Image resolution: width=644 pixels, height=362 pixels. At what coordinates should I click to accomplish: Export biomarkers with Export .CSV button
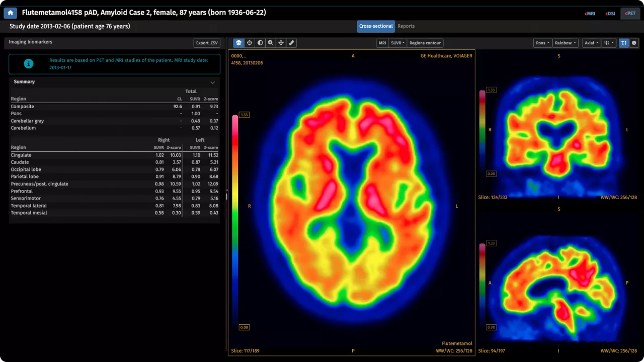[207, 43]
